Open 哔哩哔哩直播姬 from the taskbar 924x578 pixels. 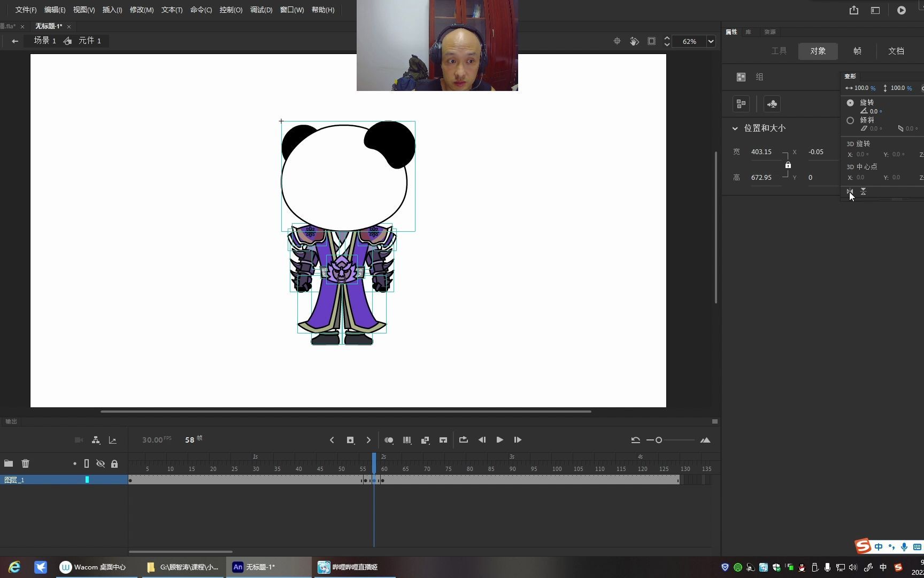pos(354,567)
